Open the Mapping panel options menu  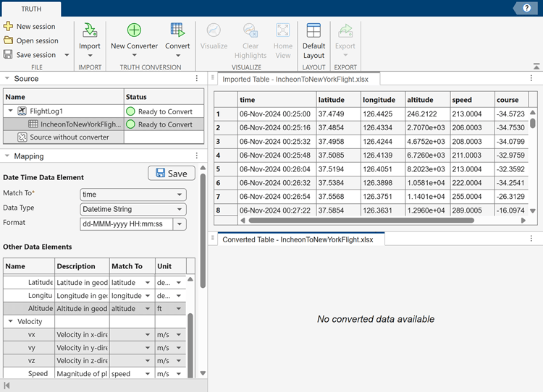coord(197,156)
